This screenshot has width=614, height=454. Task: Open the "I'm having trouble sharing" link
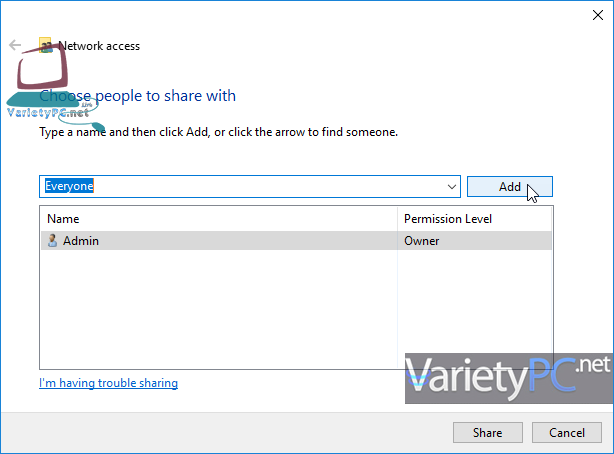[108, 383]
